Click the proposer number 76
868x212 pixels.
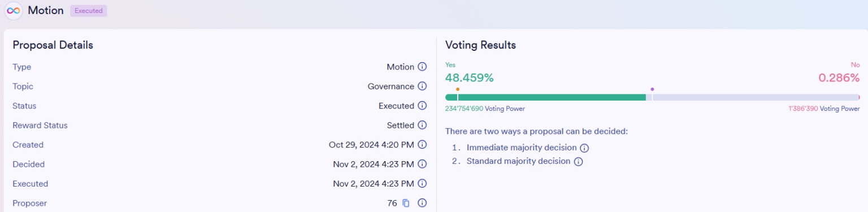[392, 203]
